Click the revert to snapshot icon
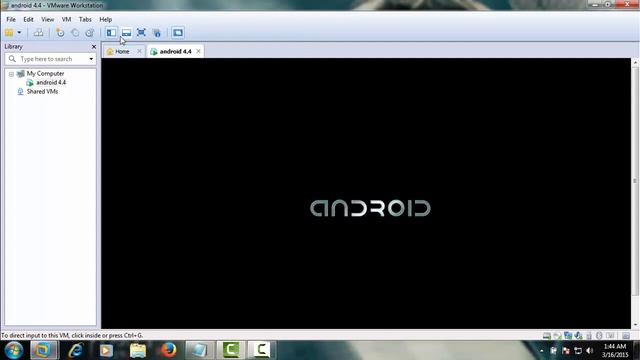This screenshot has width=640, height=360. 75,33
